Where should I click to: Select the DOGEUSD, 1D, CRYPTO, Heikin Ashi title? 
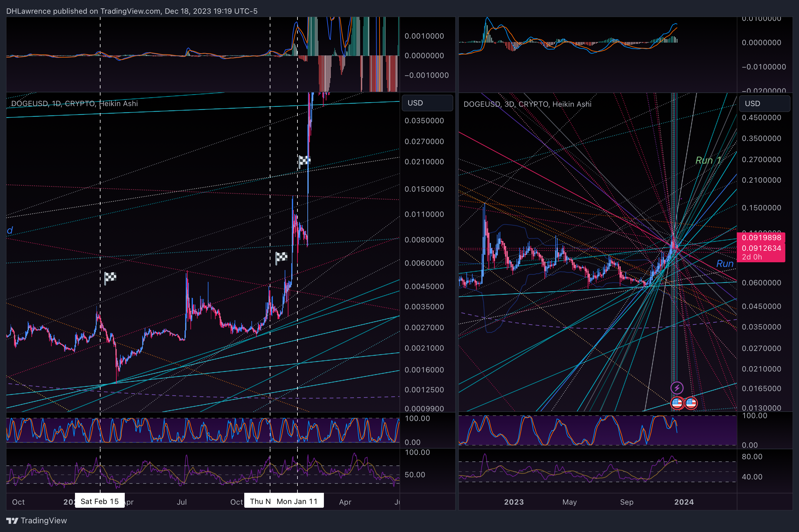point(75,104)
